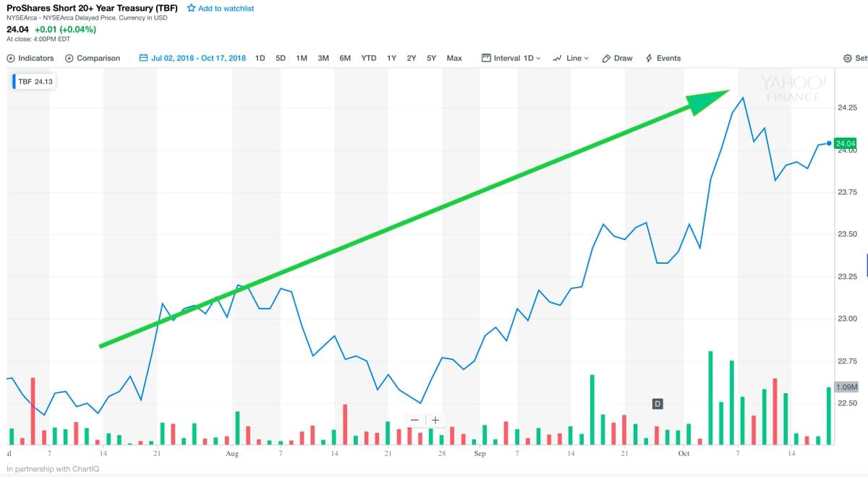This screenshot has height=477, width=868.
Task: Click the calendar icon for date range
Action: coord(143,58)
